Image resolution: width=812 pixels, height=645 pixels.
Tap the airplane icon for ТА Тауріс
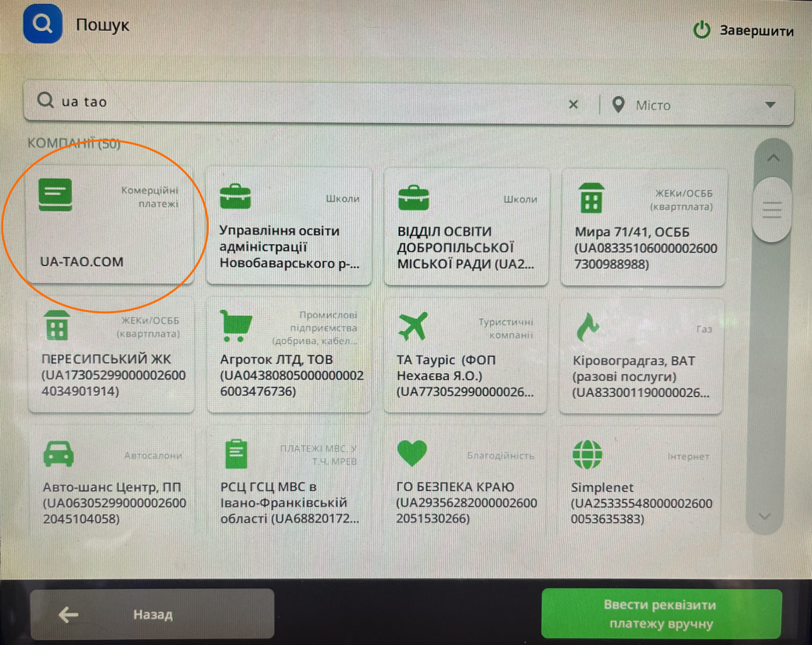(412, 326)
